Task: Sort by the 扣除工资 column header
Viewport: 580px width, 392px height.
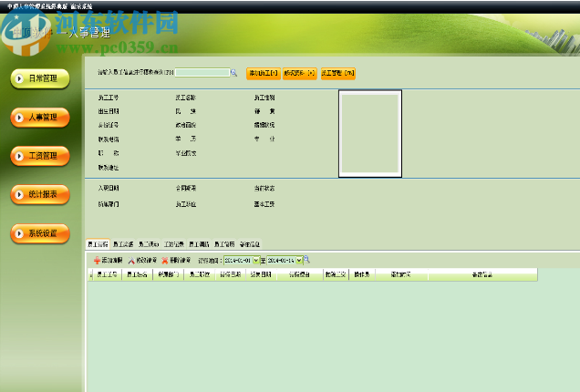Action: [x=336, y=274]
